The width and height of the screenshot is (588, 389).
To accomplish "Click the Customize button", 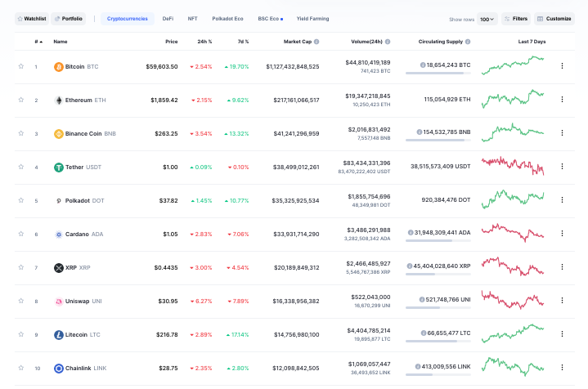I will point(554,18).
